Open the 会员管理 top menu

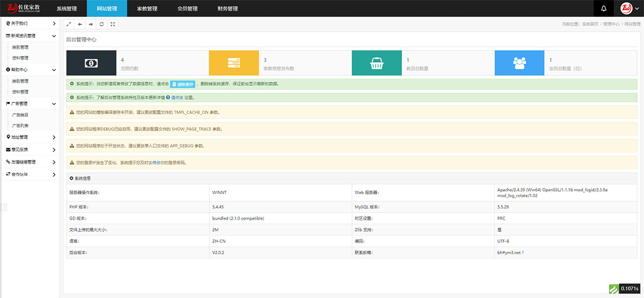(187, 9)
